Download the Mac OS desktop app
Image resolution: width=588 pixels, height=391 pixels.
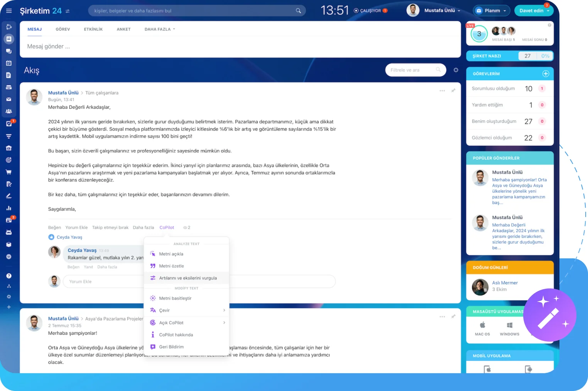pos(482,328)
